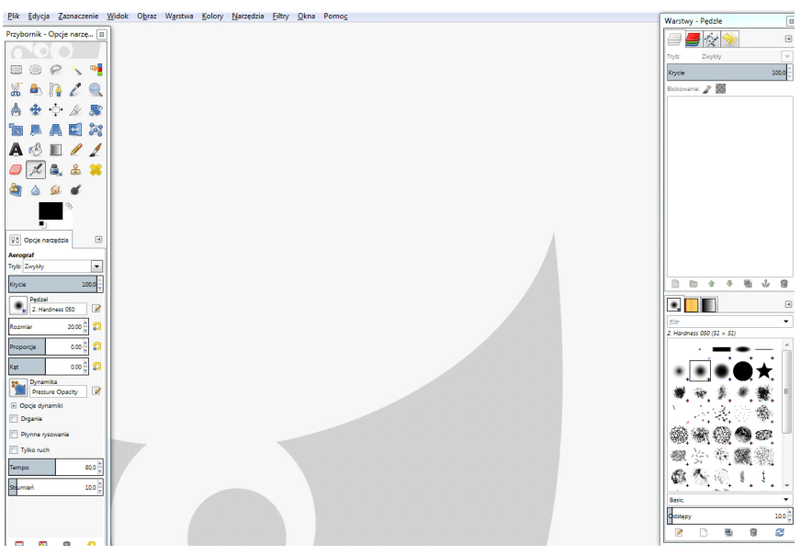Choose the Crop tool

click(x=76, y=110)
